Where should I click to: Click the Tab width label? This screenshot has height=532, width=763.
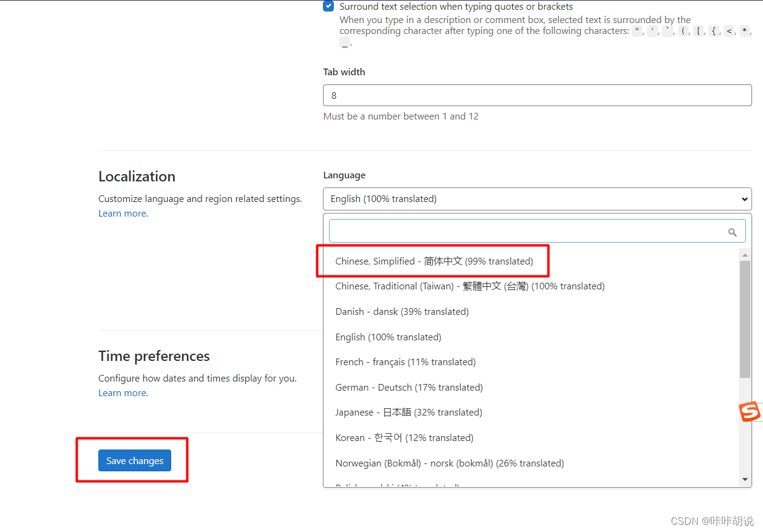click(344, 72)
